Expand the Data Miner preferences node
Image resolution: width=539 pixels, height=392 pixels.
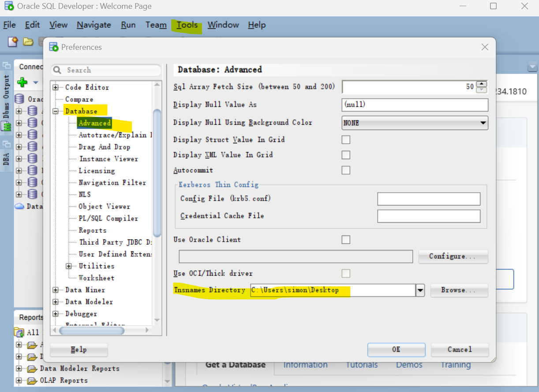[56, 290]
